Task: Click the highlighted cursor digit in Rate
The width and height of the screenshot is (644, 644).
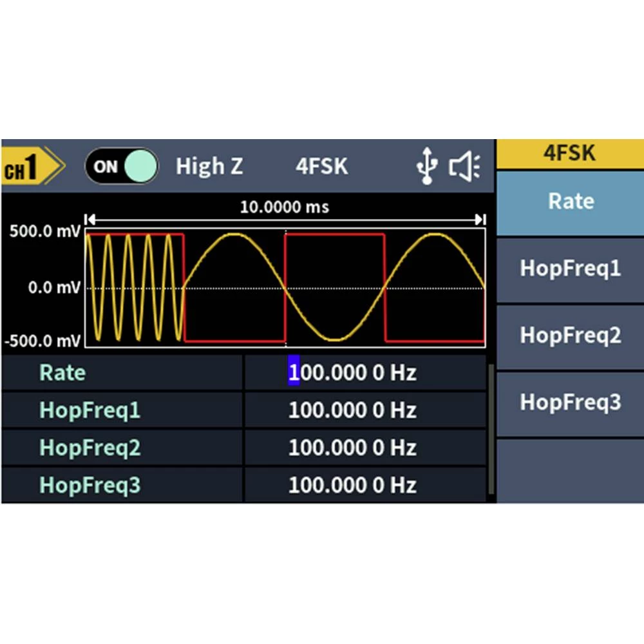Action: [x=294, y=373]
